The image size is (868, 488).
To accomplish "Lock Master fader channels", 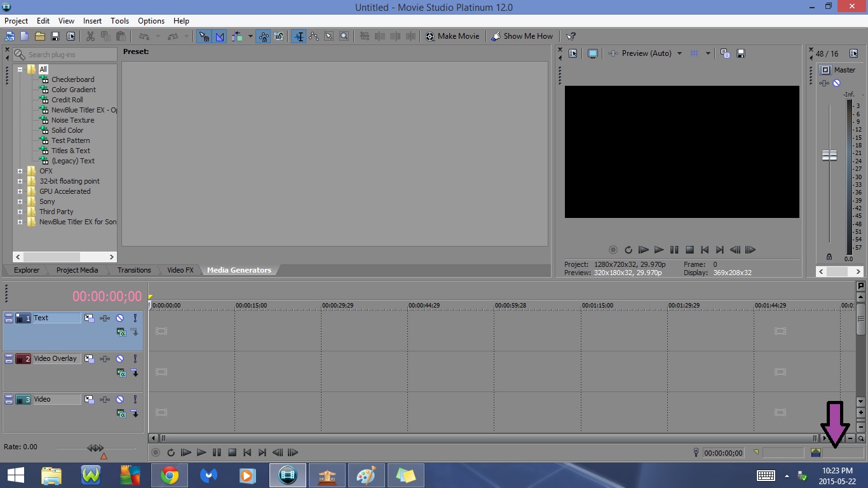I will tap(829, 257).
